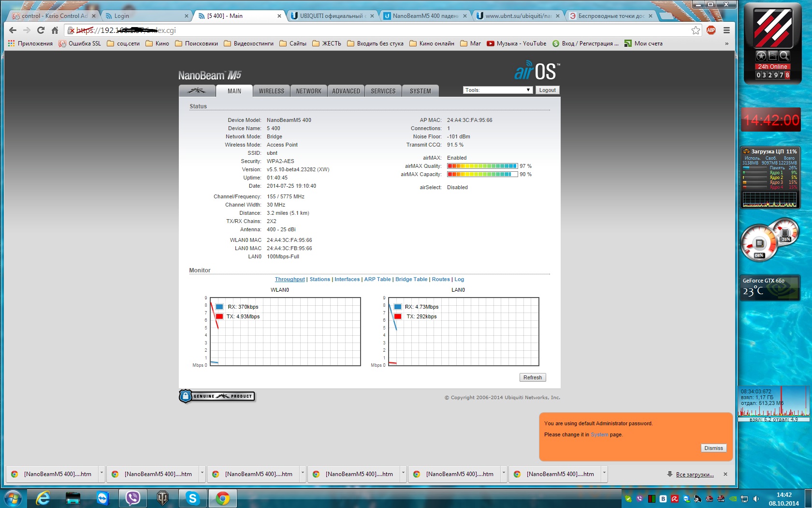Open TeamViewer from the taskbar

coord(102,498)
